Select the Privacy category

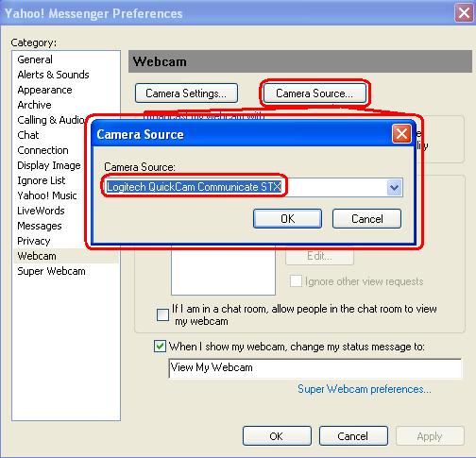(34, 241)
